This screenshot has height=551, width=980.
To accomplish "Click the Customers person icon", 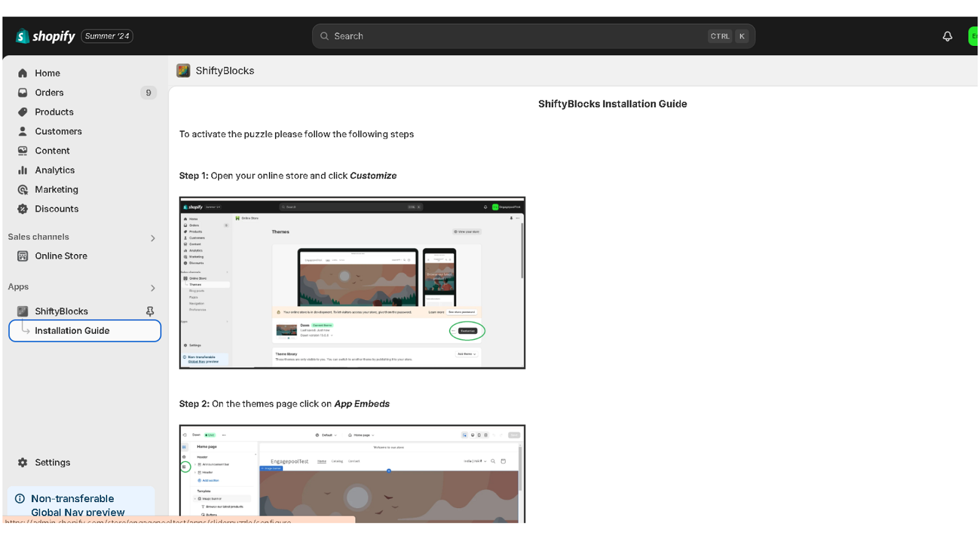I will pos(23,131).
